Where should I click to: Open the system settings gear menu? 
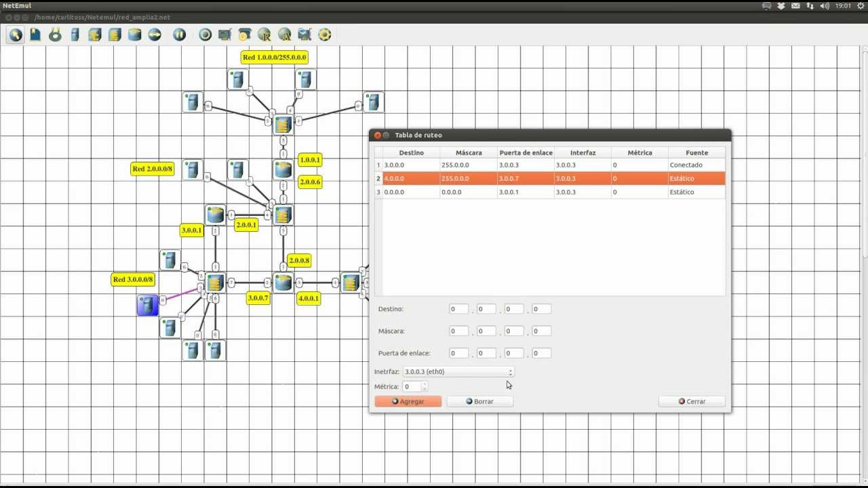(860, 6)
